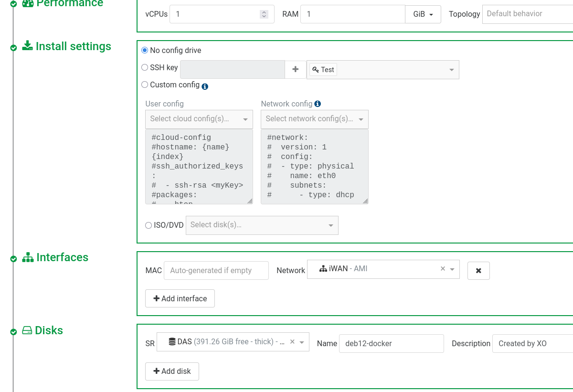Remove the iWAN interface with the X button
This screenshot has height=392, width=573.
[478, 271]
